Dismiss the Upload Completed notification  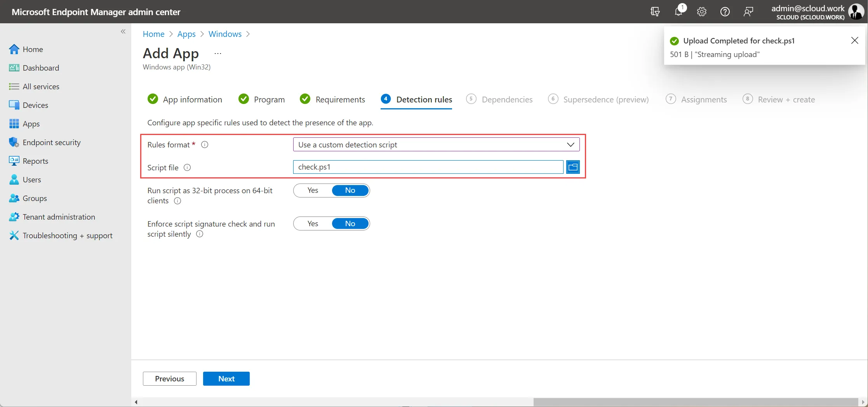[x=855, y=40]
